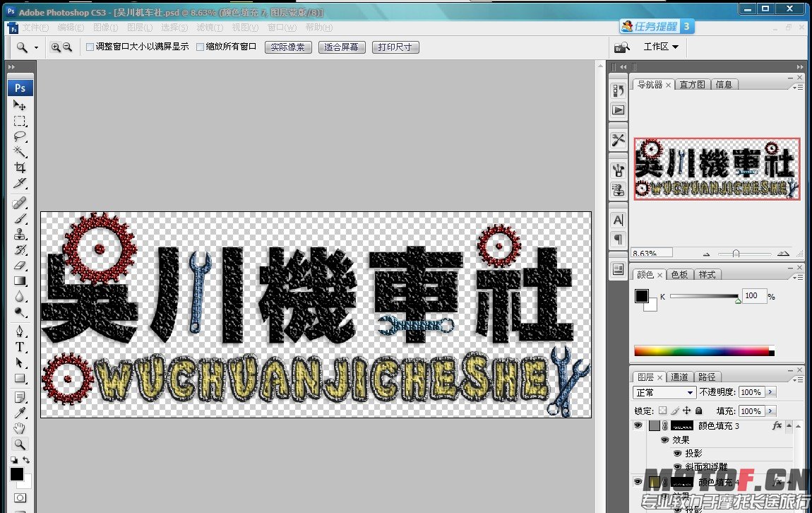Select the History Brush tool

tap(20, 249)
